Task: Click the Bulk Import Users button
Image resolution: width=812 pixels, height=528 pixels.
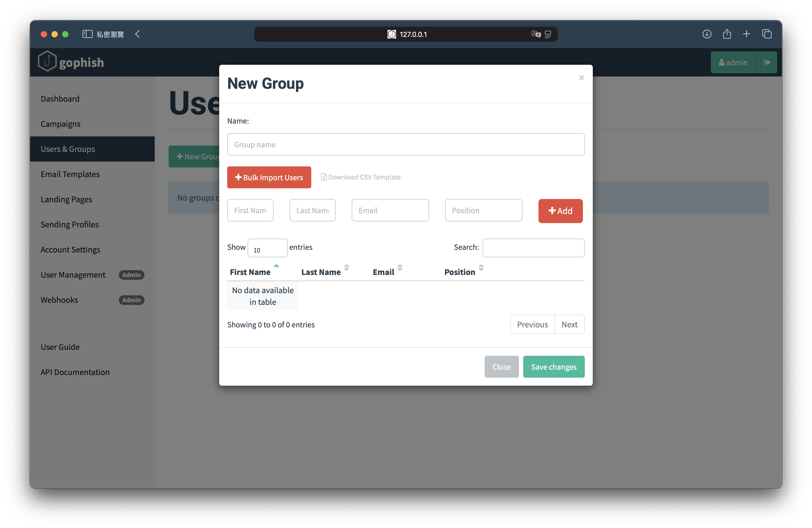Action: click(269, 177)
